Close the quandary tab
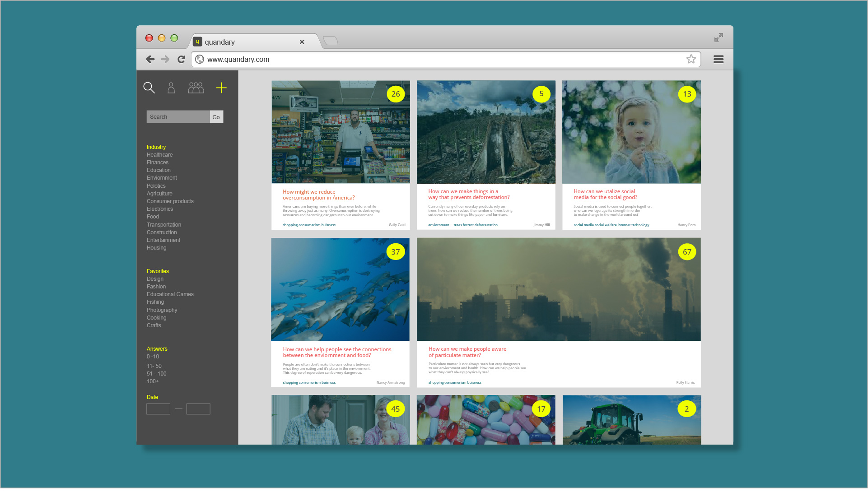The width and height of the screenshot is (868, 492). pyautogui.click(x=302, y=42)
